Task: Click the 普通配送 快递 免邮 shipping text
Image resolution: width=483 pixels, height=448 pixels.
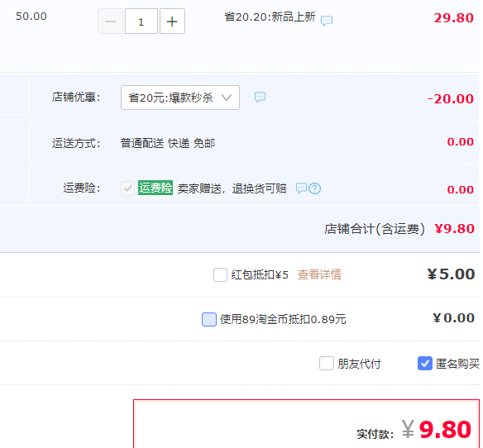Action: [168, 143]
